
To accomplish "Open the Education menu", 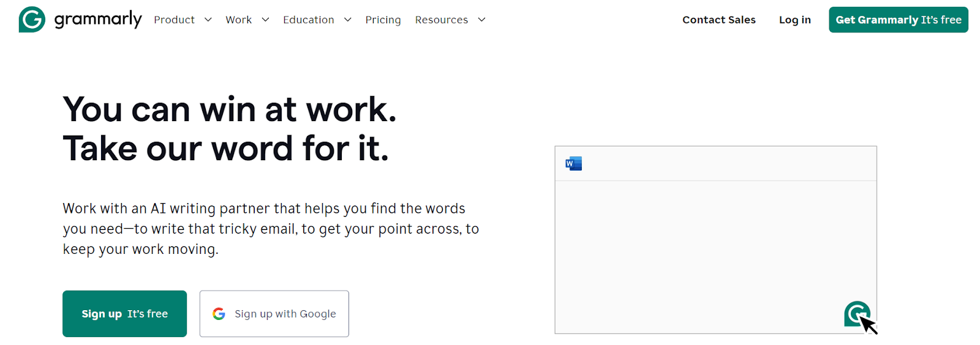I will [x=309, y=20].
